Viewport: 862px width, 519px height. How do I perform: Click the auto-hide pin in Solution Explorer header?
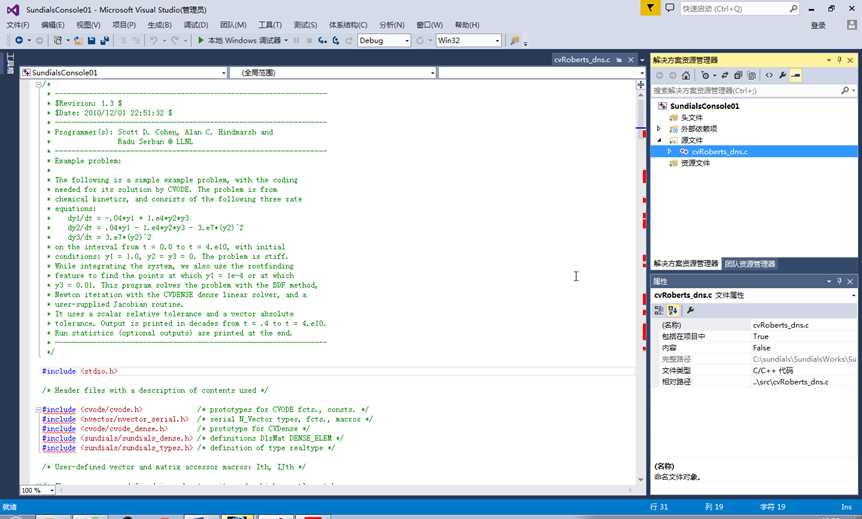(x=839, y=60)
